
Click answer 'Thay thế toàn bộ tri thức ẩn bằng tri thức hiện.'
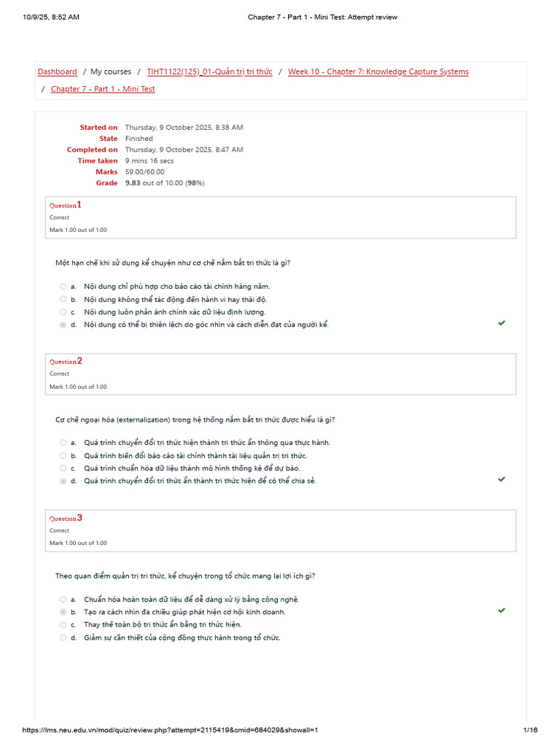(163, 624)
